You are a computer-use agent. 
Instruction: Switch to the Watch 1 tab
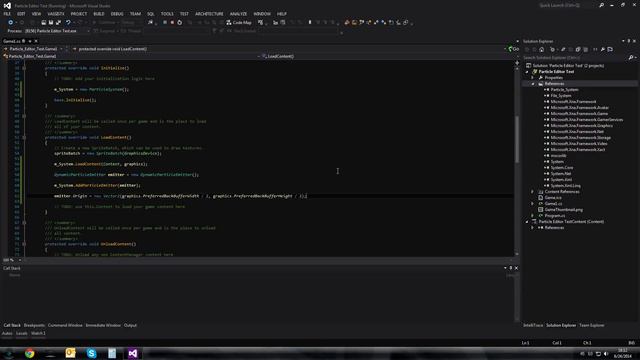point(38,333)
